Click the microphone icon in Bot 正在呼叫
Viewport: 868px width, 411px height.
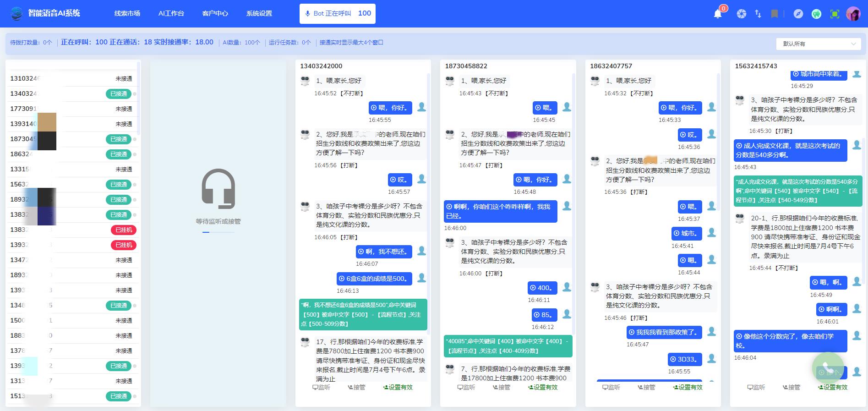(308, 14)
